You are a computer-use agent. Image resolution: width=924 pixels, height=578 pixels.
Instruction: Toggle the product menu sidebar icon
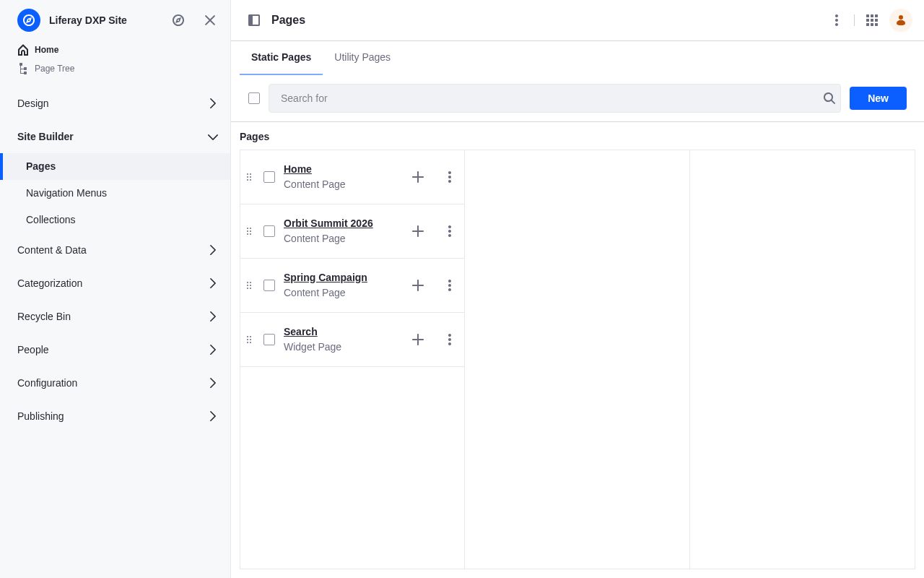254,20
